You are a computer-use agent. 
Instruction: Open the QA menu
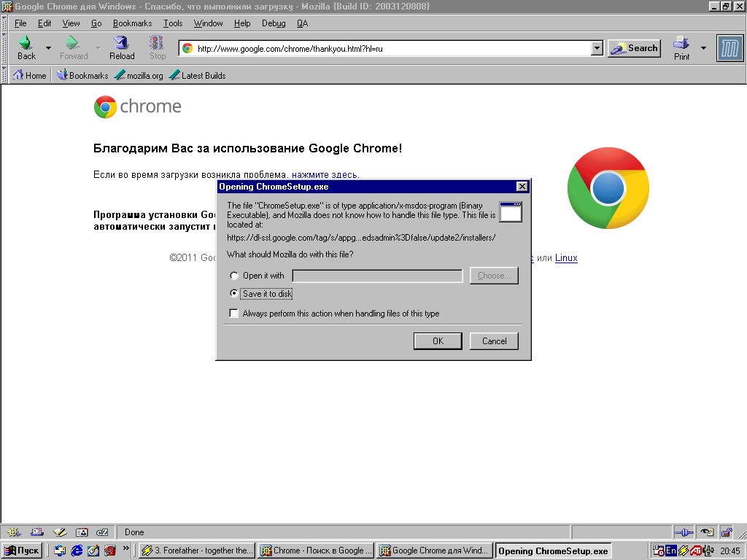[x=303, y=23]
